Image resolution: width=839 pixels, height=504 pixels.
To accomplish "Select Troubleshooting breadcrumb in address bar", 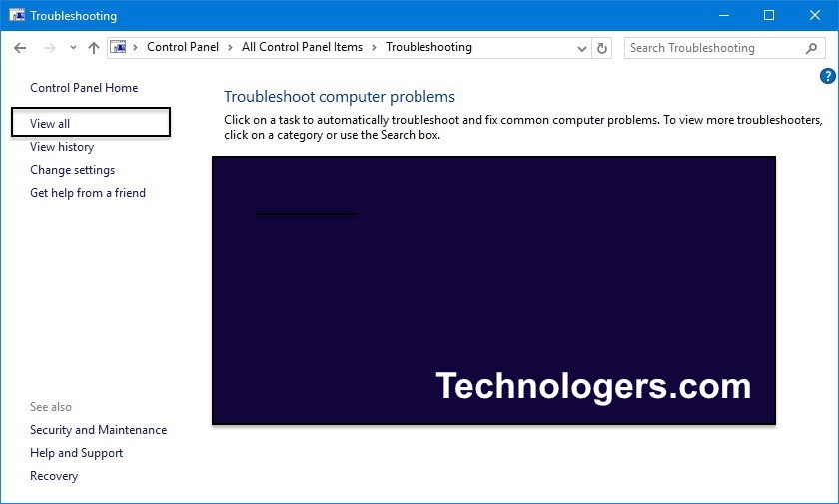I will [x=428, y=47].
